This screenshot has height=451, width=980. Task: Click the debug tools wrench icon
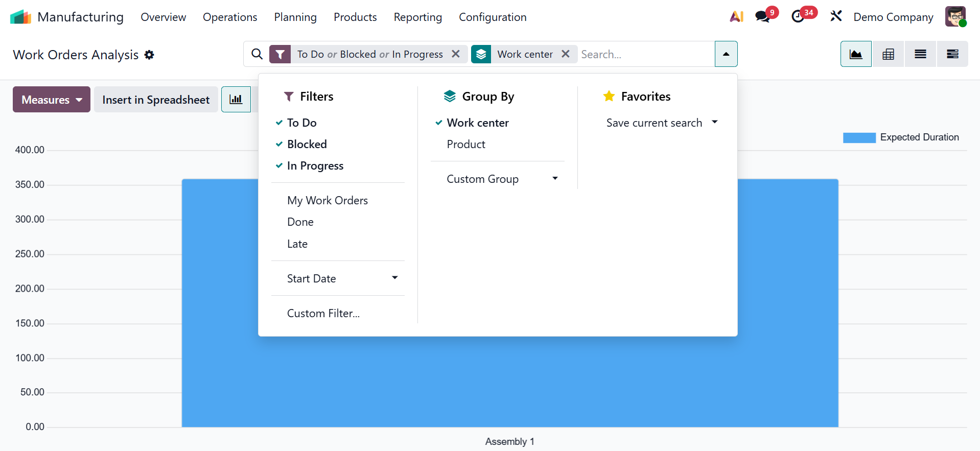click(836, 16)
